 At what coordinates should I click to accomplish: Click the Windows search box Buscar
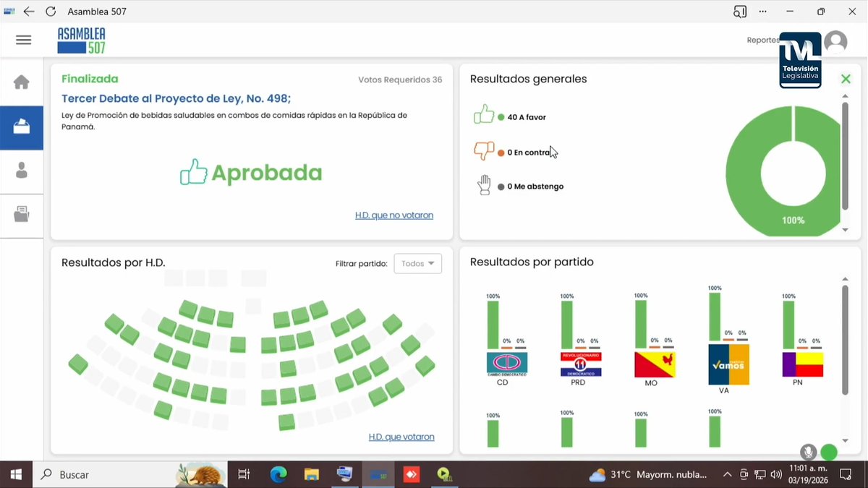pos(130,474)
